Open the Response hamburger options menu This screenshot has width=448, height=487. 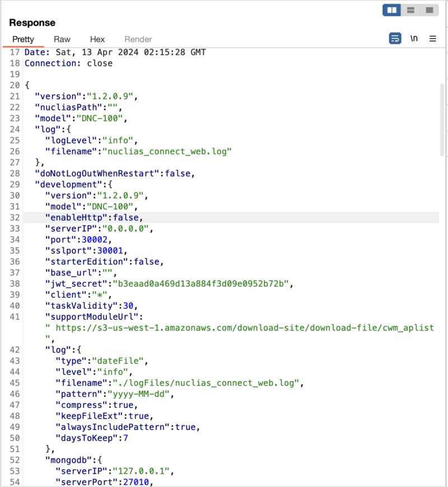click(432, 39)
